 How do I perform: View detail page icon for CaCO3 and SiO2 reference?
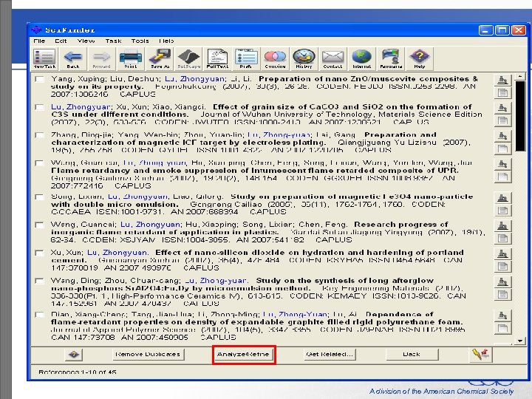502,120
